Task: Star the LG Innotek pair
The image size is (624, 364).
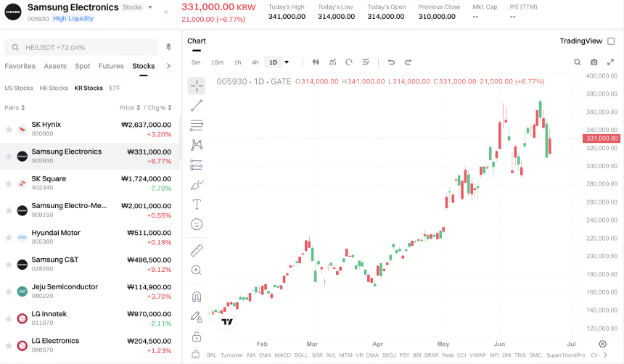Action: pos(9,318)
